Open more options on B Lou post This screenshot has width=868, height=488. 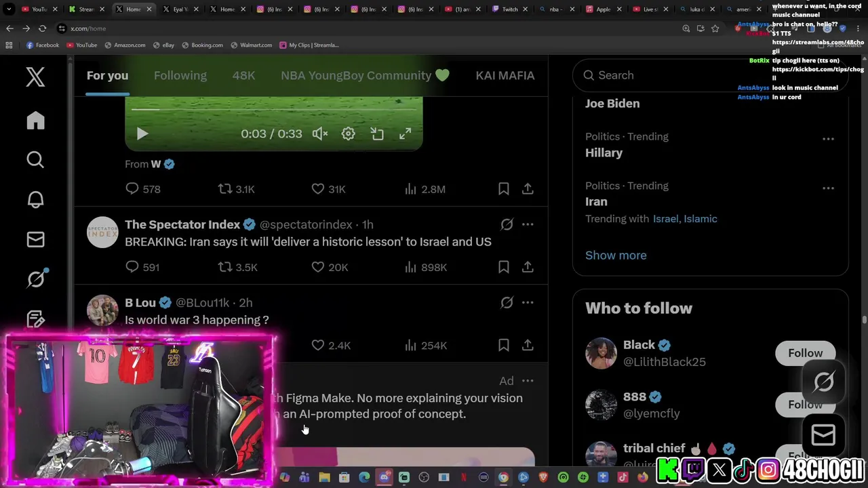tap(528, 302)
